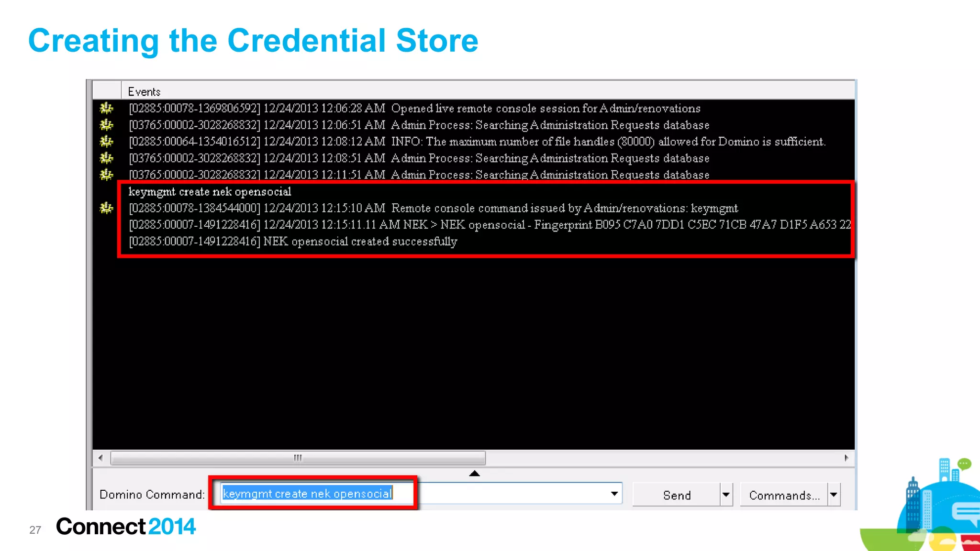
Task: Expand the Domino Command history dropdown
Action: 614,494
